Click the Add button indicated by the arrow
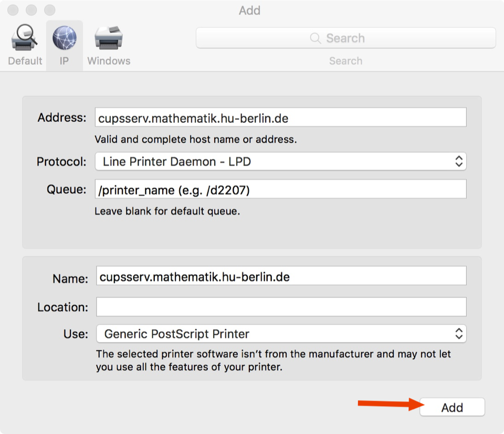This screenshot has height=434, width=504. (452, 407)
